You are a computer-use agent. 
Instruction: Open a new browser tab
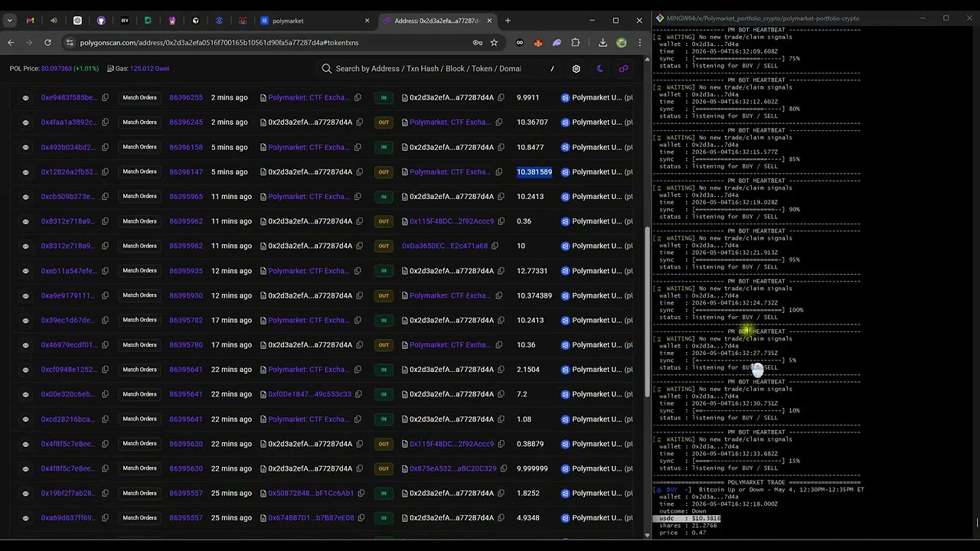508,21
